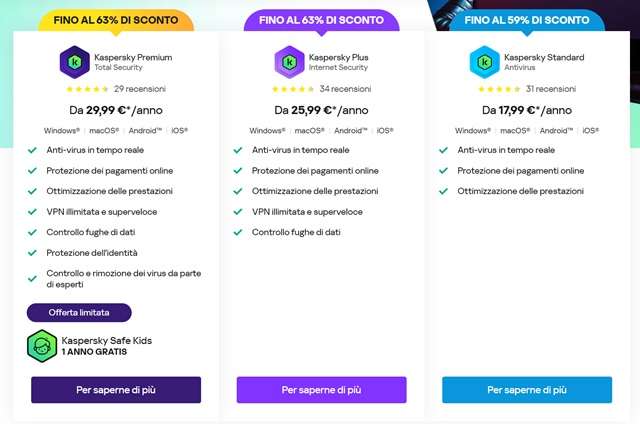Open Standard 'Per saperne di più' button
Image resolution: width=640 pixels, height=424 pixels.
coord(527,390)
